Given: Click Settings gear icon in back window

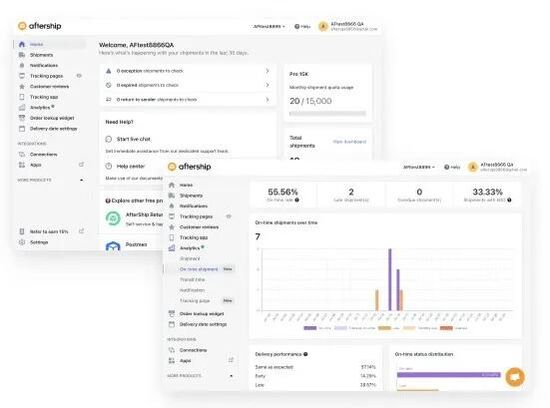Looking at the screenshot, I should coord(22,242).
